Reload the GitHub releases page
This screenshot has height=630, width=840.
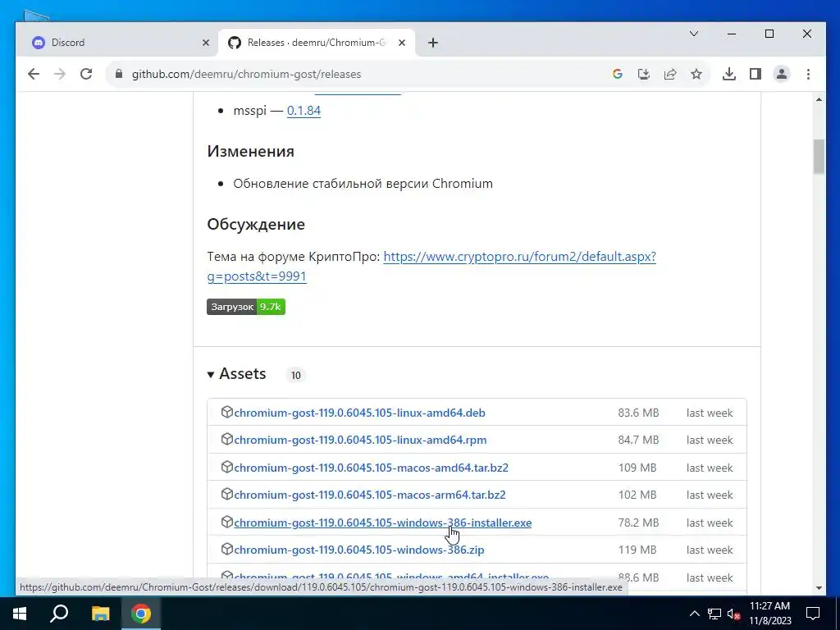[86, 74]
